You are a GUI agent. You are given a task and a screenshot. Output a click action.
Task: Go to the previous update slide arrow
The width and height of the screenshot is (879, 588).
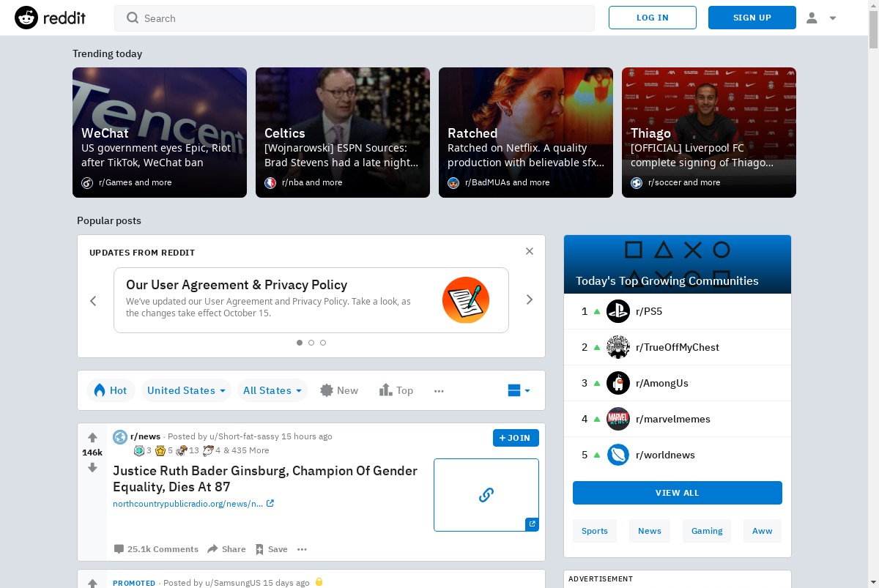pos(93,300)
